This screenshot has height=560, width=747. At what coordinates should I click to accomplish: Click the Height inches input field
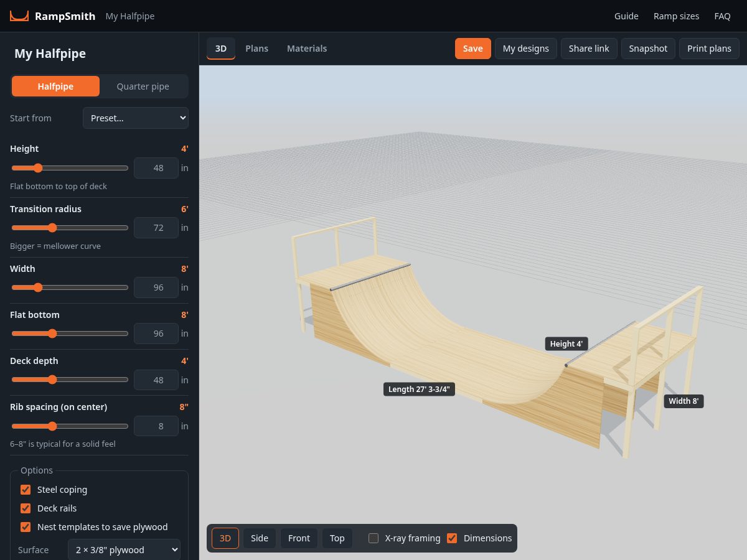156,168
